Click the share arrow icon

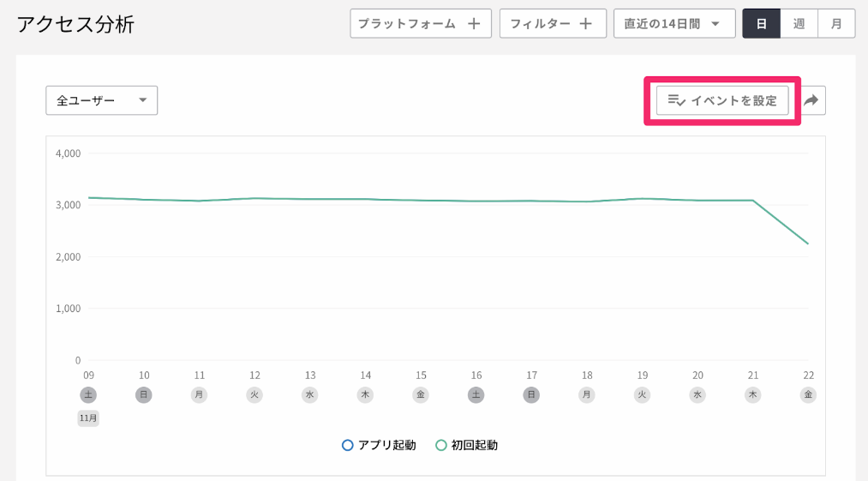click(811, 100)
